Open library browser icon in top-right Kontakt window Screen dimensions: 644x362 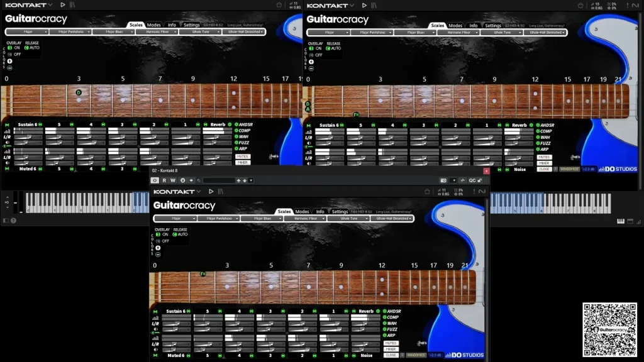374,5
